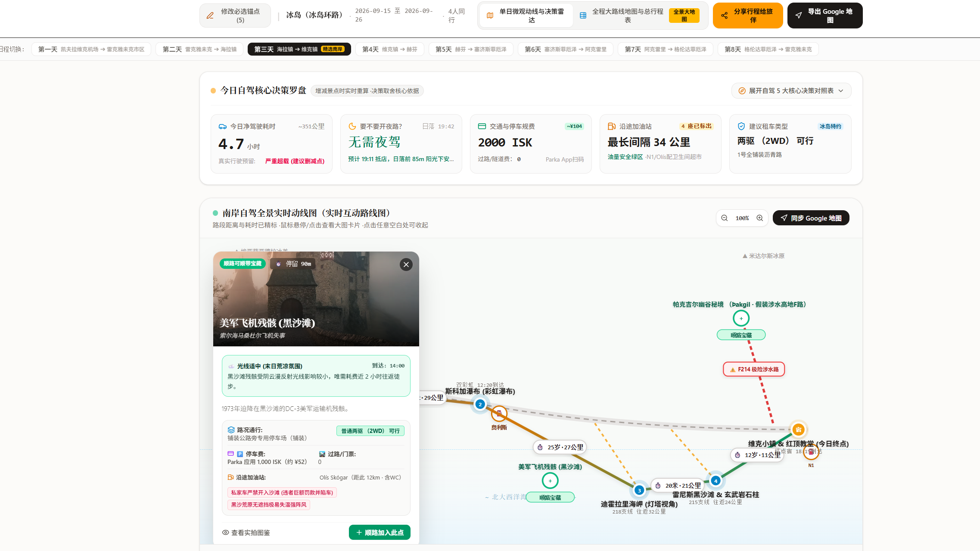Click plus marker for 帕克吉尔幽谷秘境

741,318
